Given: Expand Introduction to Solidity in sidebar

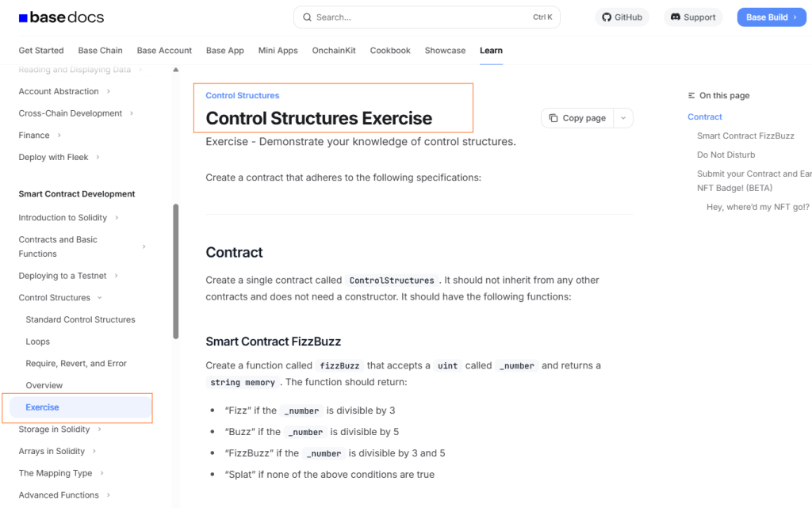Looking at the screenshot, I should tap(117, 218).
